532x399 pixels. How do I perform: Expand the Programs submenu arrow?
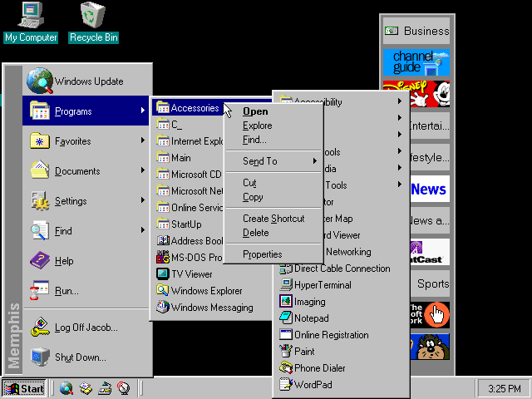click(143, 111)
